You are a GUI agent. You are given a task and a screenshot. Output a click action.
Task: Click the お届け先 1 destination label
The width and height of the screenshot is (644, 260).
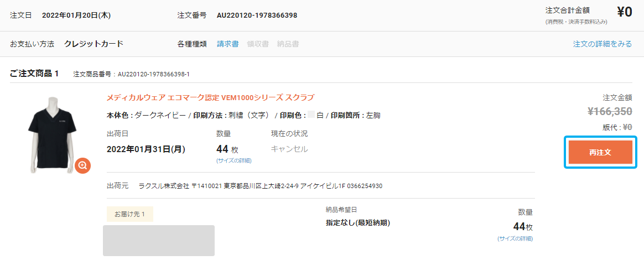tap(129, 214)
